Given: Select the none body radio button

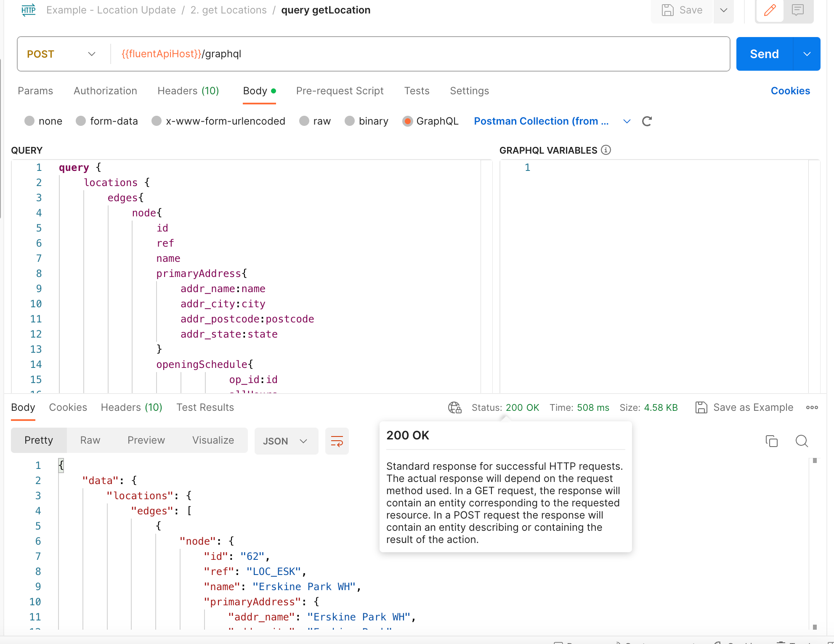Looking at the screenshot, I should (29, 121).
